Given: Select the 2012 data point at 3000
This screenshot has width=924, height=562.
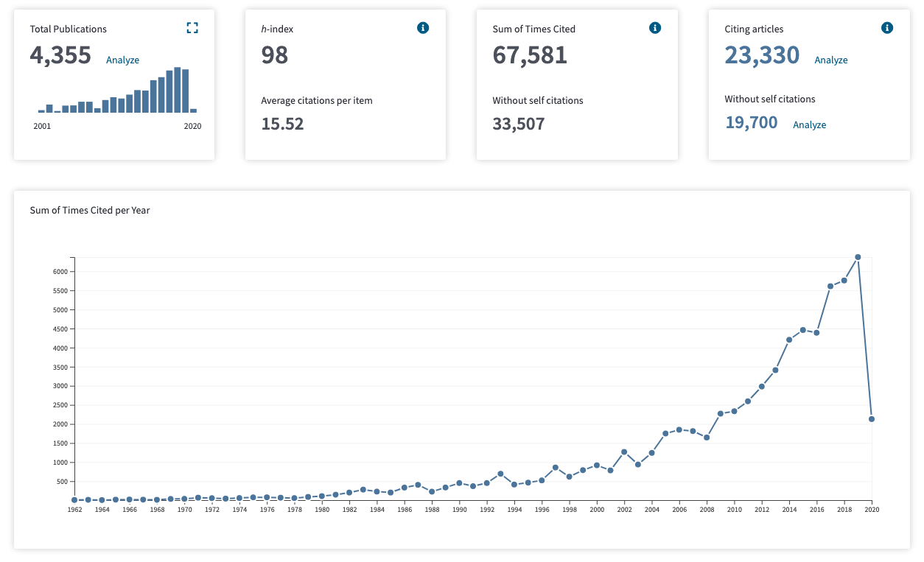Looking at the screenshot, I should 762,386.
